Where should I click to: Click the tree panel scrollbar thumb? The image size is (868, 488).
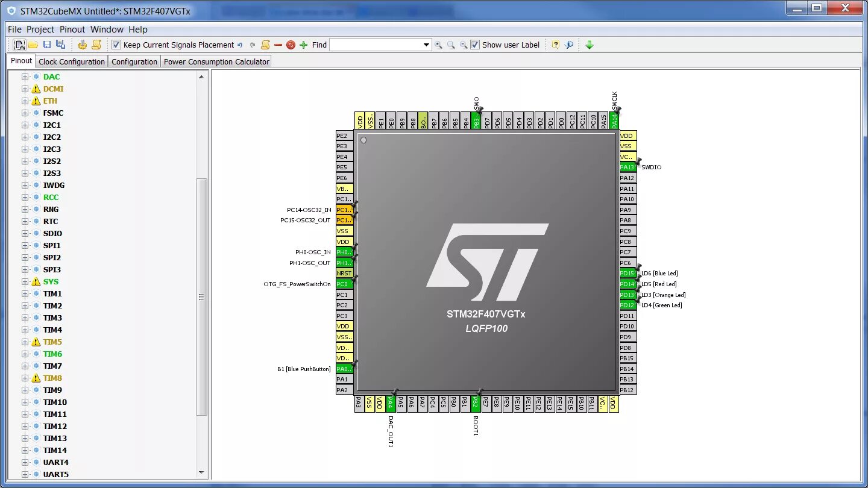202,296
